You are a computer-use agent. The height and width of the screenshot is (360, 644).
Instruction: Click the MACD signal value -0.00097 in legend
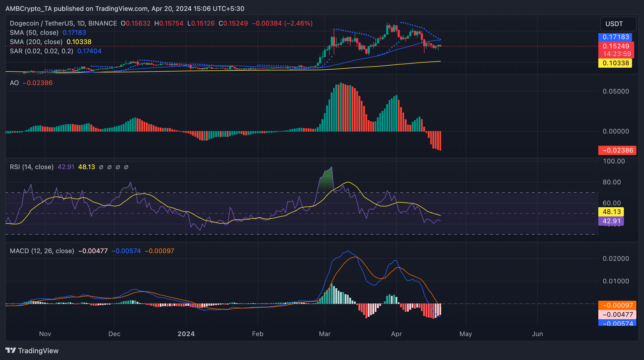click(159, 251)
